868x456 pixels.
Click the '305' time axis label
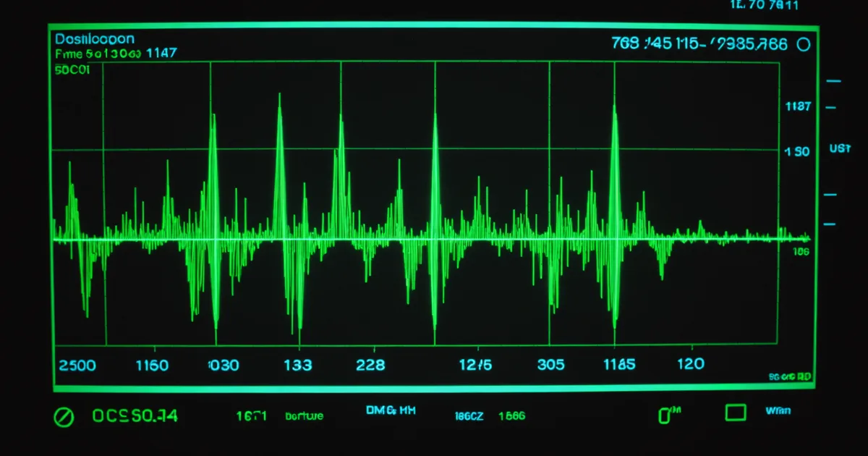tap(551, 365)
